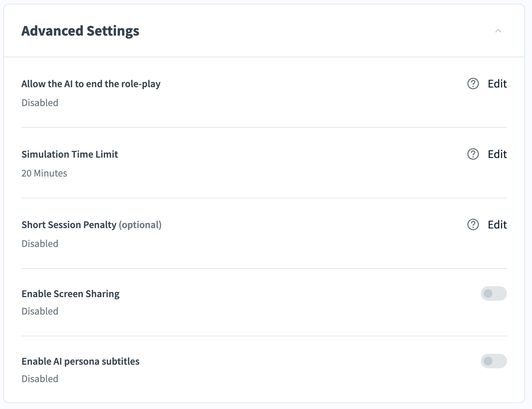
Task: View help for Short Session Penalty
Action: (x=473, y=225)
